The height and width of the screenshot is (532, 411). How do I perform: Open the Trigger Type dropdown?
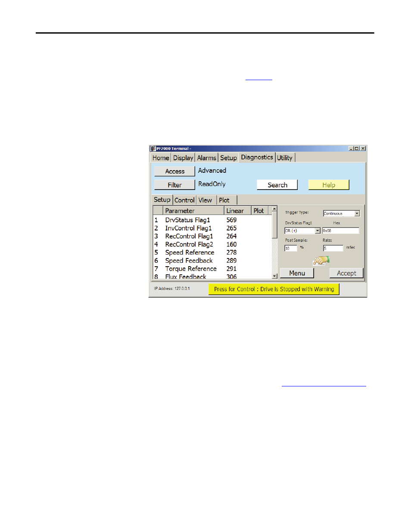pyautogui.click(x=357, y=213)
